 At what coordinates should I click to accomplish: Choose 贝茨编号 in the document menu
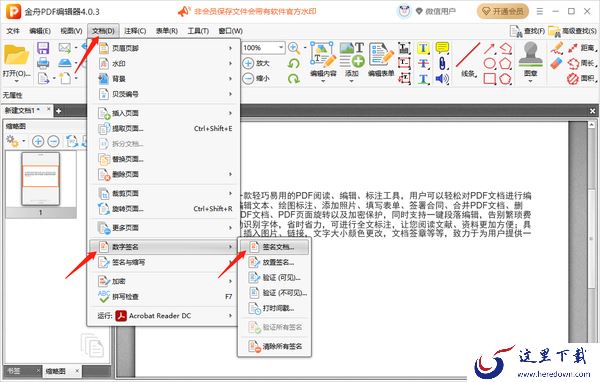(164, 94)
